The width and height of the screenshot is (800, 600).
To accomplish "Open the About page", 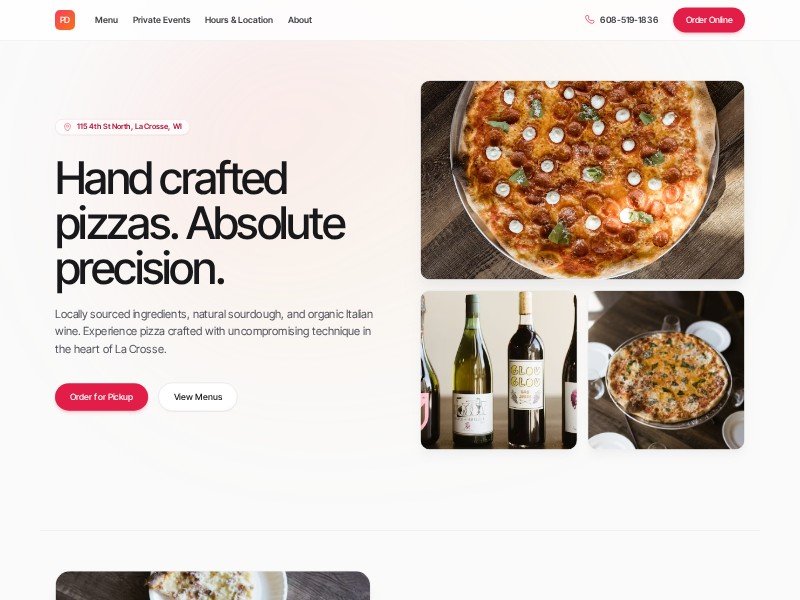I will tap(299, 20).
